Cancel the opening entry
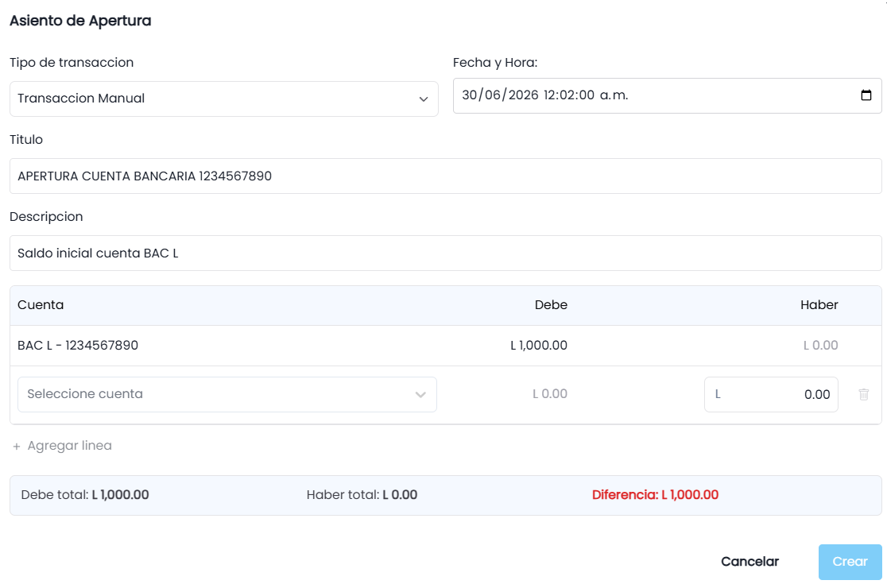The height and width of the screenshot is (588, 887). point(749,562)
